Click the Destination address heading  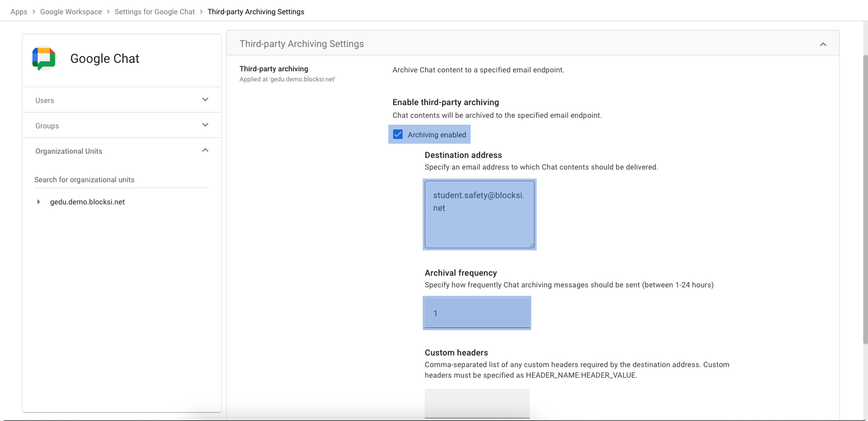tap(463, 155)
